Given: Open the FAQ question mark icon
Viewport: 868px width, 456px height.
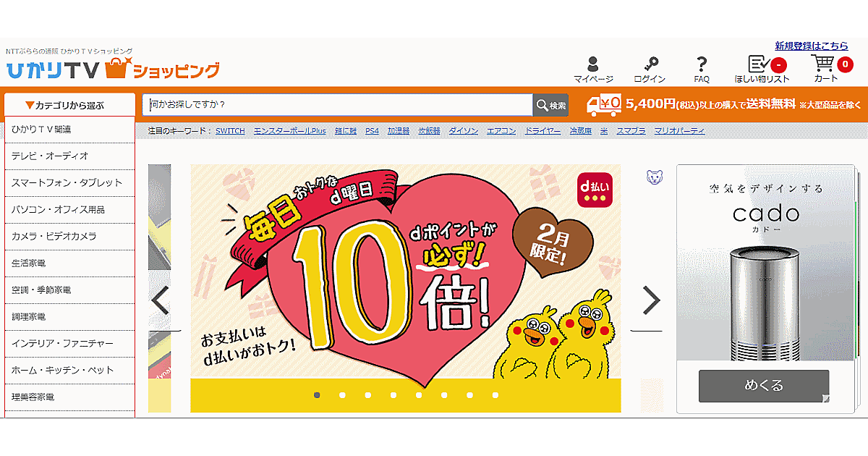Looking at the screenshot, I should pyautogui.click(x=701, y=64).
